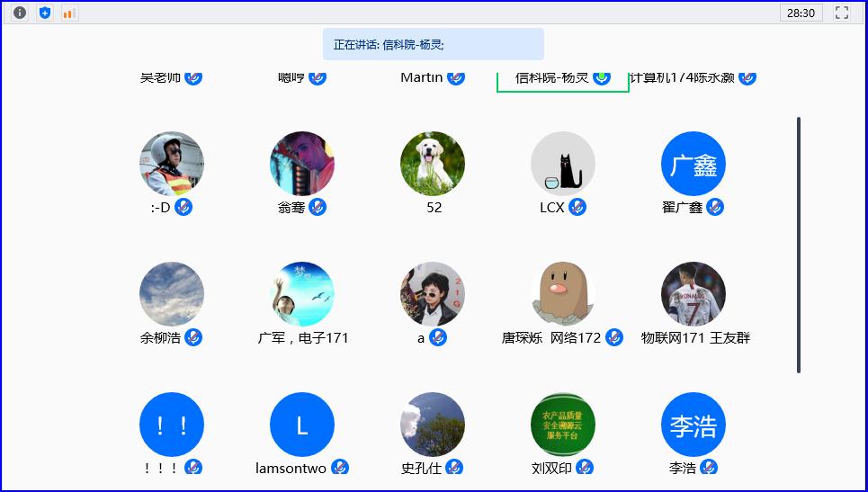The image size is (868, 492).
Task: Open the blue security shield icon
Action: coord(45,13)
